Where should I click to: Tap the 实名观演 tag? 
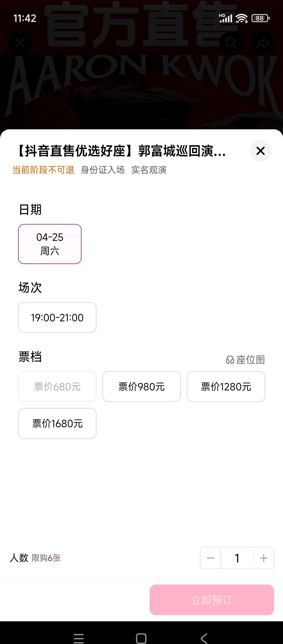coord(149,170)
